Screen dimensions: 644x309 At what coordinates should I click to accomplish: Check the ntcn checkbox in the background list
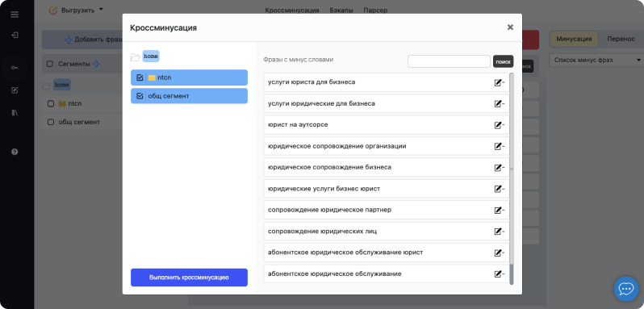pyautogui.click(x=51, y=104)
